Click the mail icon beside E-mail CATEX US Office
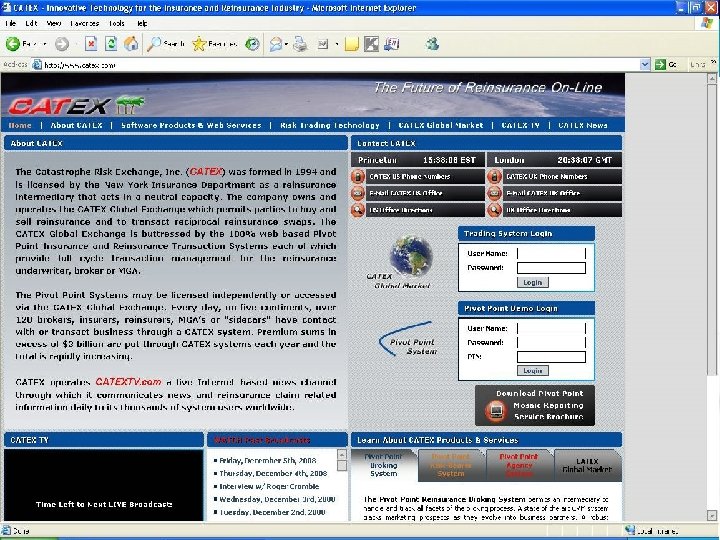The width and height of the screenshot is (720, 540). [358, 193]
